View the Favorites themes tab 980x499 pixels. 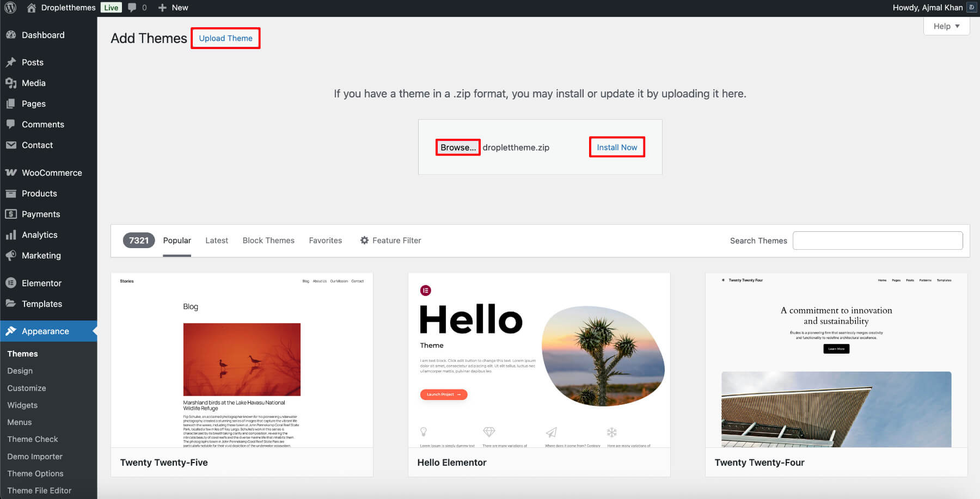(325, 240)
